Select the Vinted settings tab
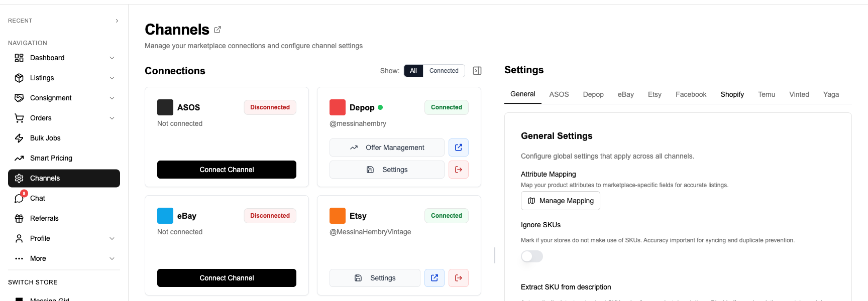The image size is (868, 301). point(799,94)
